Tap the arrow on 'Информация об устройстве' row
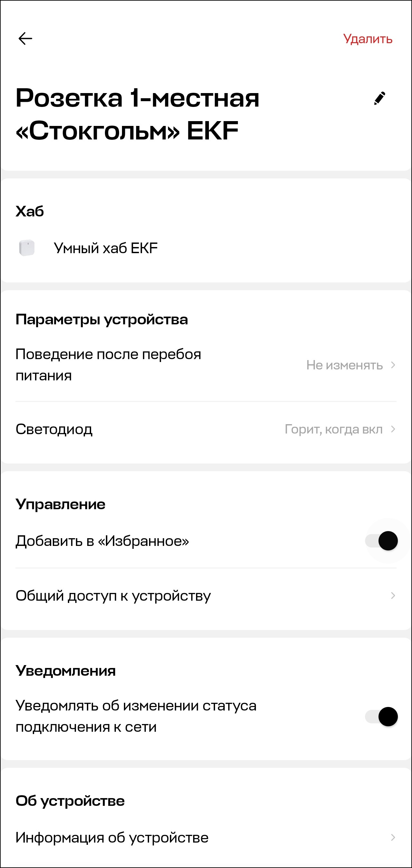 (x=393, y=837)
